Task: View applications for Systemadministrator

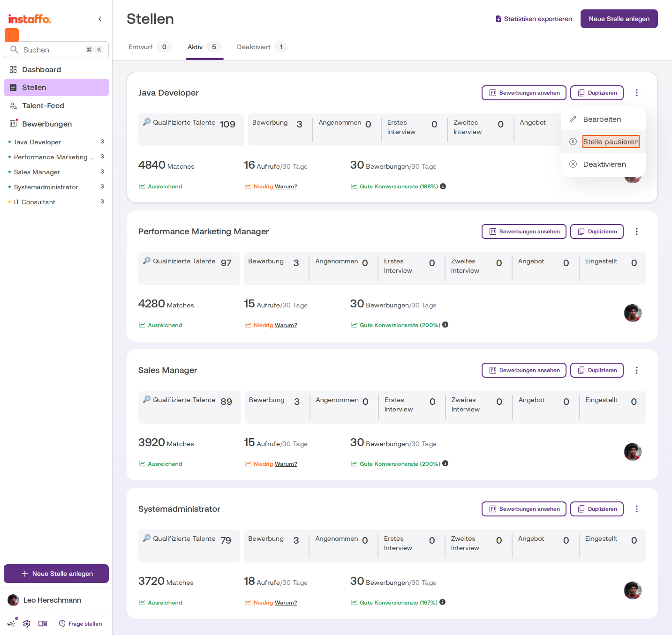Action: 524,509
